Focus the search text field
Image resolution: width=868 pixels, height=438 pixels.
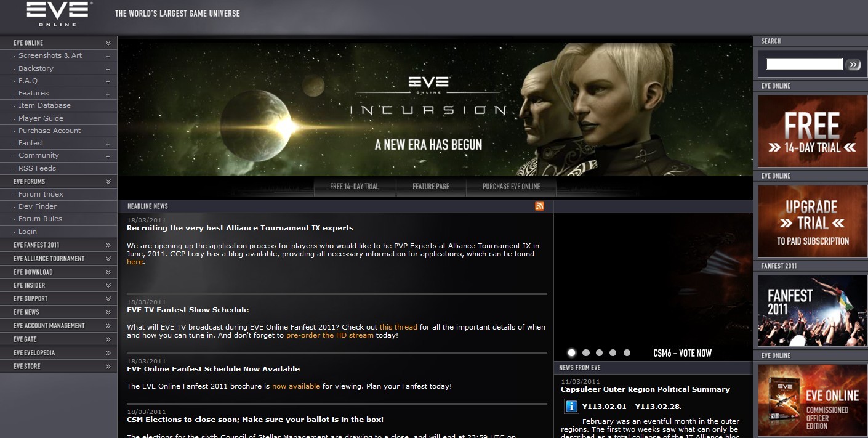[x=803, y=65]
